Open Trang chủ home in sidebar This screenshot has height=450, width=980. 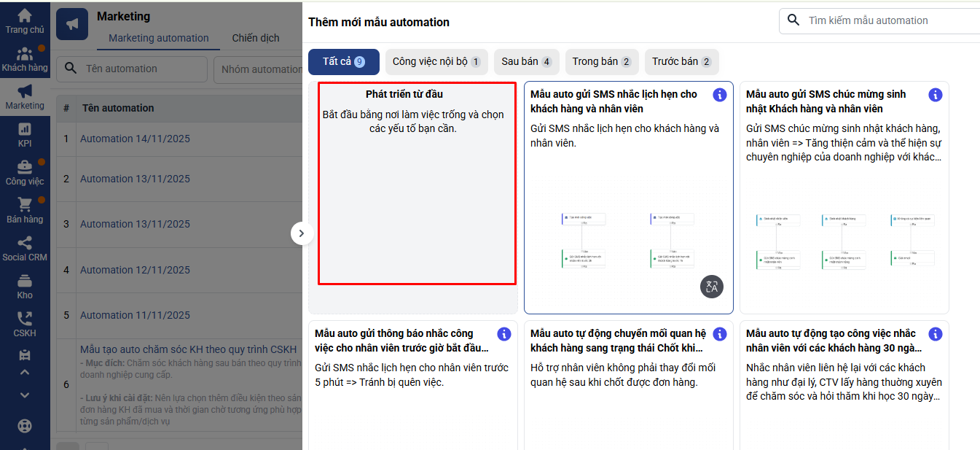(25, 16)
